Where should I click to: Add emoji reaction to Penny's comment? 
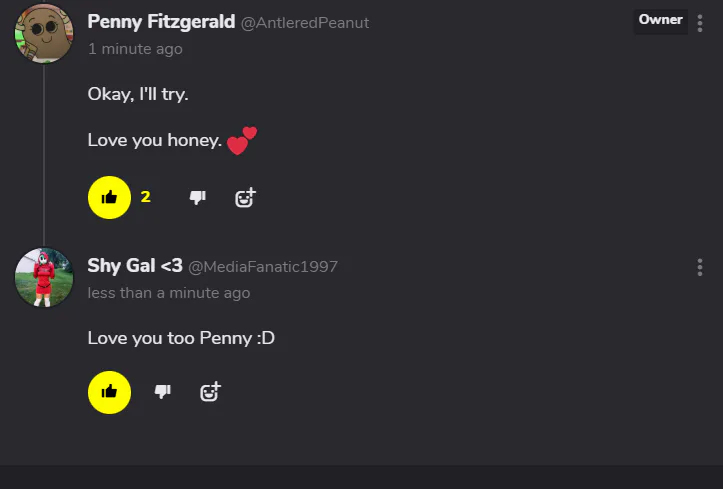pos(245,197)
